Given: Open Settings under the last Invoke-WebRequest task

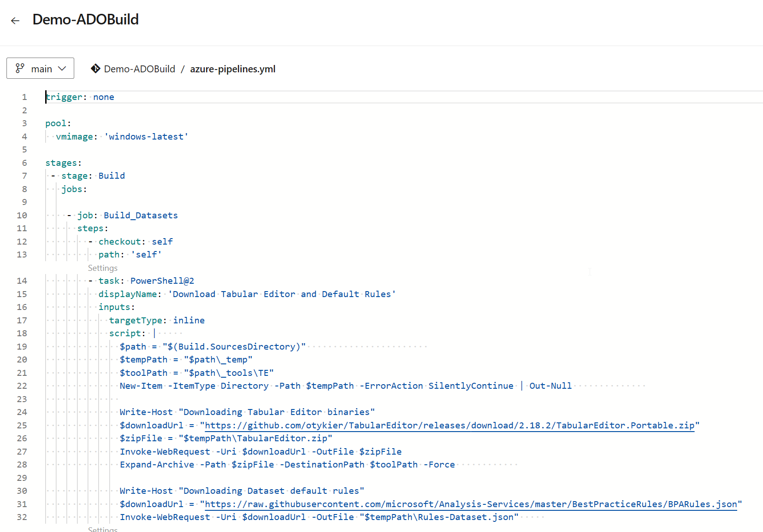Looking at the screenshot, I should (x=102, y=529).
